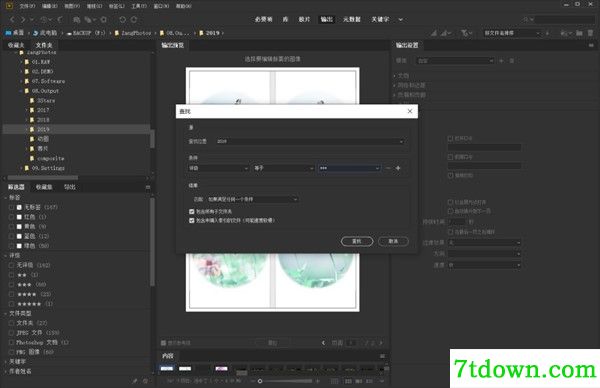Click the search input field
This screenshot has width=600, height=388.
564,19
